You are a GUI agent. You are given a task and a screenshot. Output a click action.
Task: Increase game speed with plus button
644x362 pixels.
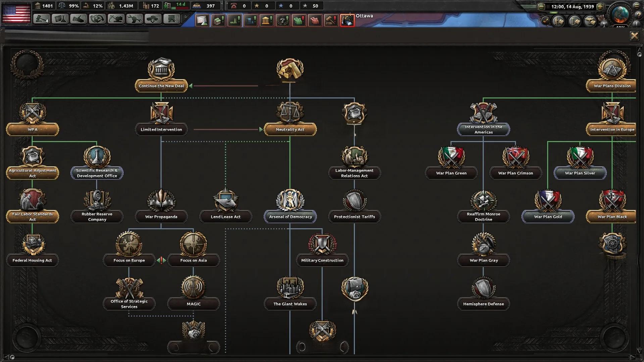click(600, 6)
